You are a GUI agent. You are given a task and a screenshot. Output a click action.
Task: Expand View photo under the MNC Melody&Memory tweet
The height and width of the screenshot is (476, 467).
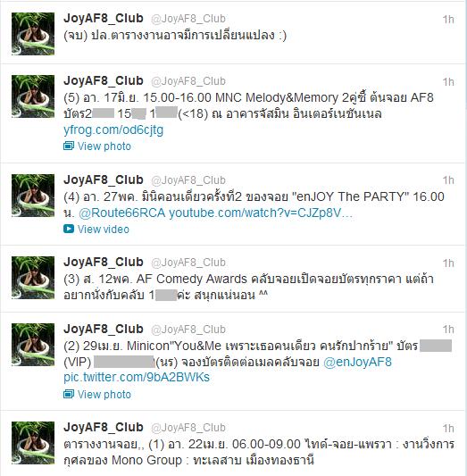pos(104,146)
